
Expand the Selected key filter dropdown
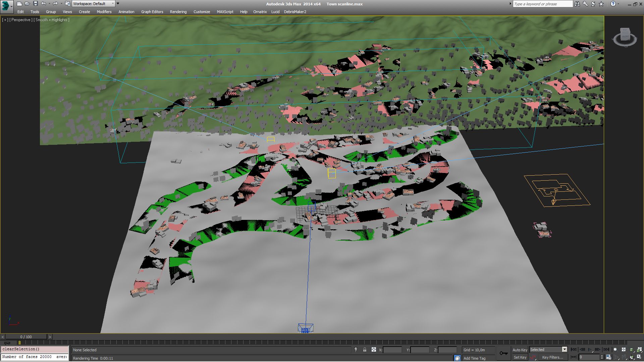(564, 350)
